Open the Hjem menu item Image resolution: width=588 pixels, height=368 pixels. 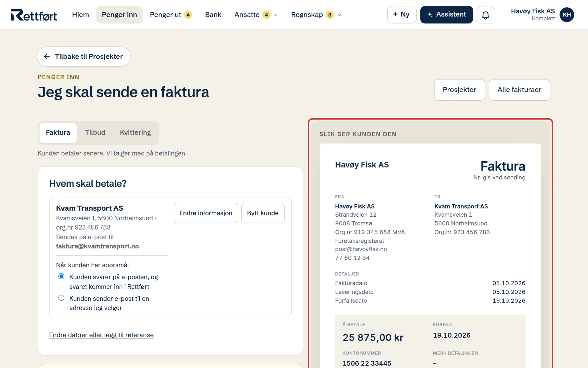80,15
